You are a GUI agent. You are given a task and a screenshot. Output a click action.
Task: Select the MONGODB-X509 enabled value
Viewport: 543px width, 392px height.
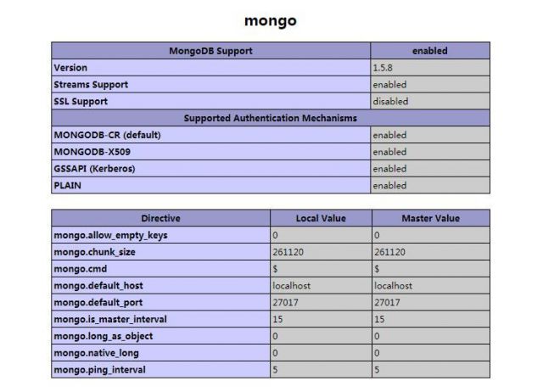(x=390, y=152)
